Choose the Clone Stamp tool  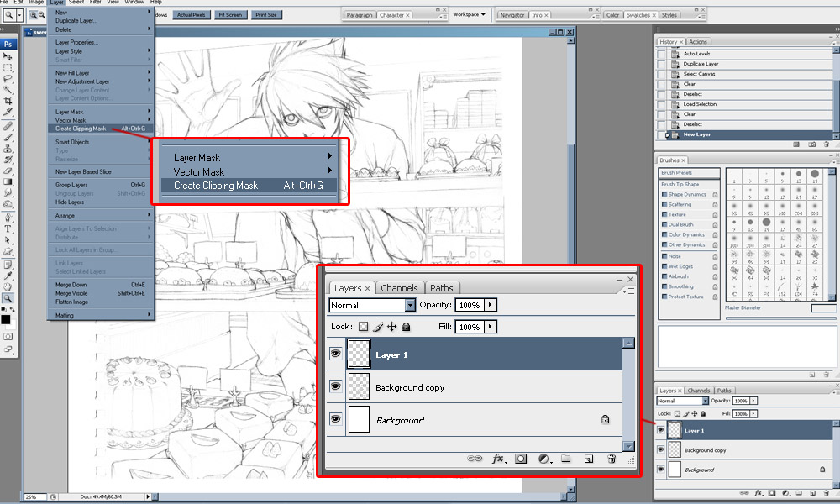coord(8,149)
